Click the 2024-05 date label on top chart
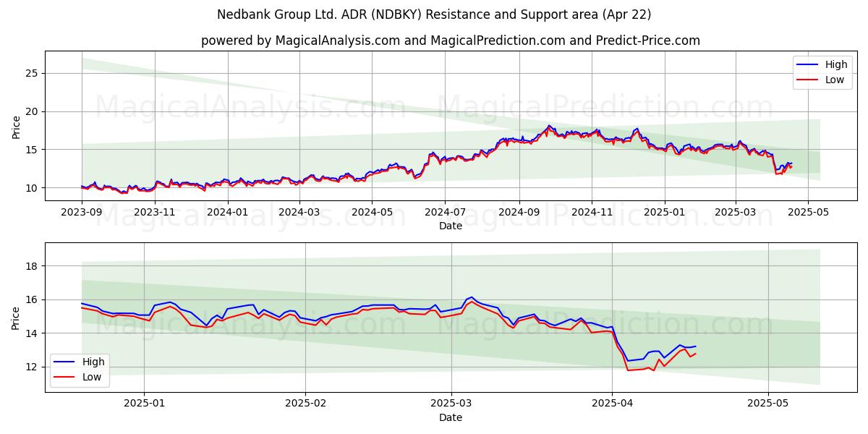The height and width of the screenshot is (434, 868). click(x=372, y=212)
